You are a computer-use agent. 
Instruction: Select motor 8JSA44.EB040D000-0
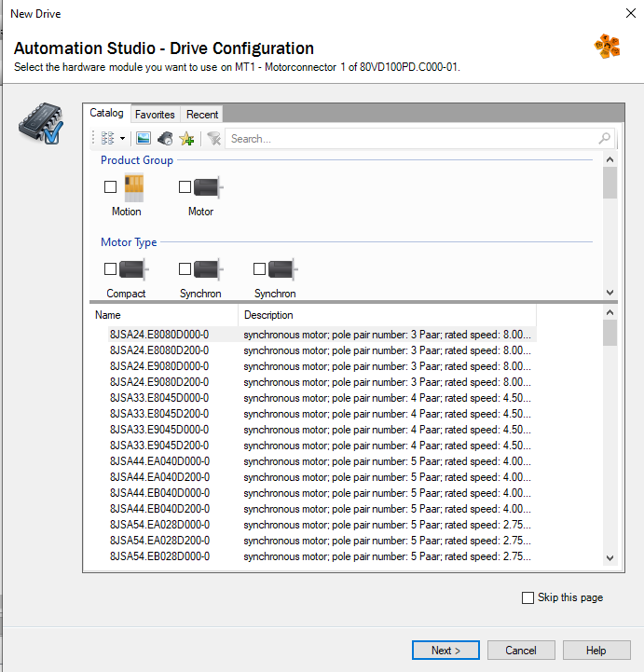point(159,493)
